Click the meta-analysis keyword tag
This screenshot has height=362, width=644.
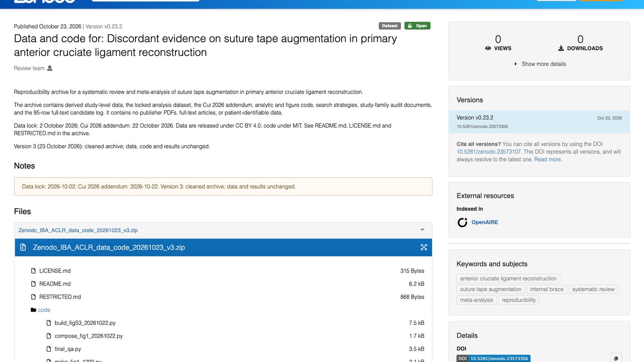[476, 300]
